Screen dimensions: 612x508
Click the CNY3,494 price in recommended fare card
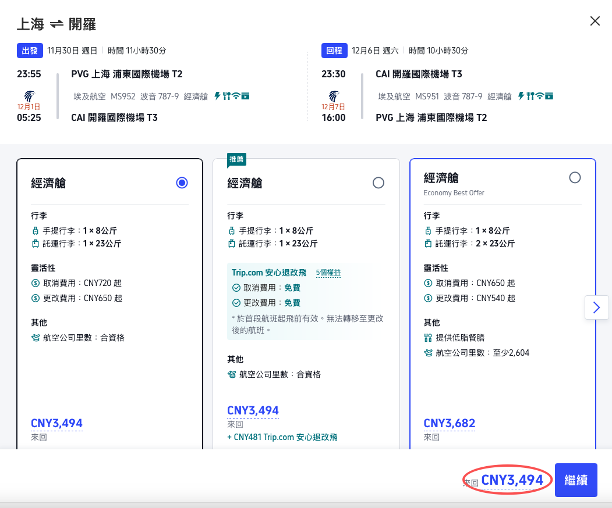(253, 410)
